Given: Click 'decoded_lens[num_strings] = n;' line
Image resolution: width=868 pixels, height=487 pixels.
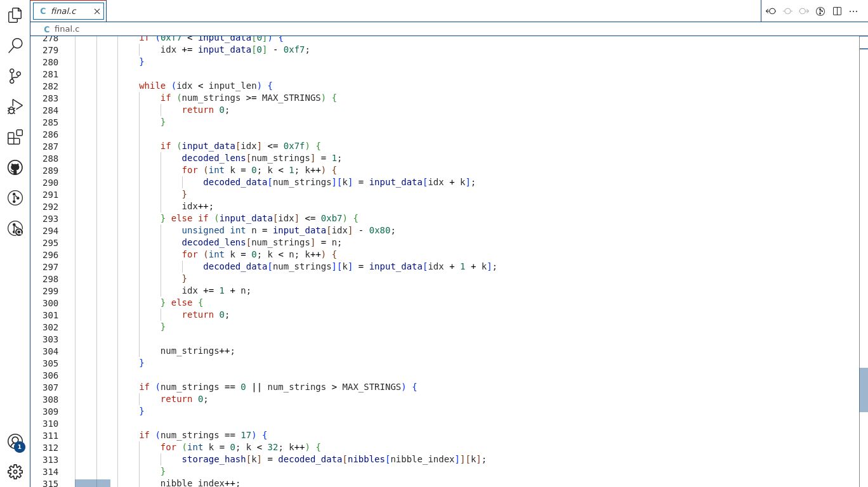Looking at the screenshot, I should point(262,243).
